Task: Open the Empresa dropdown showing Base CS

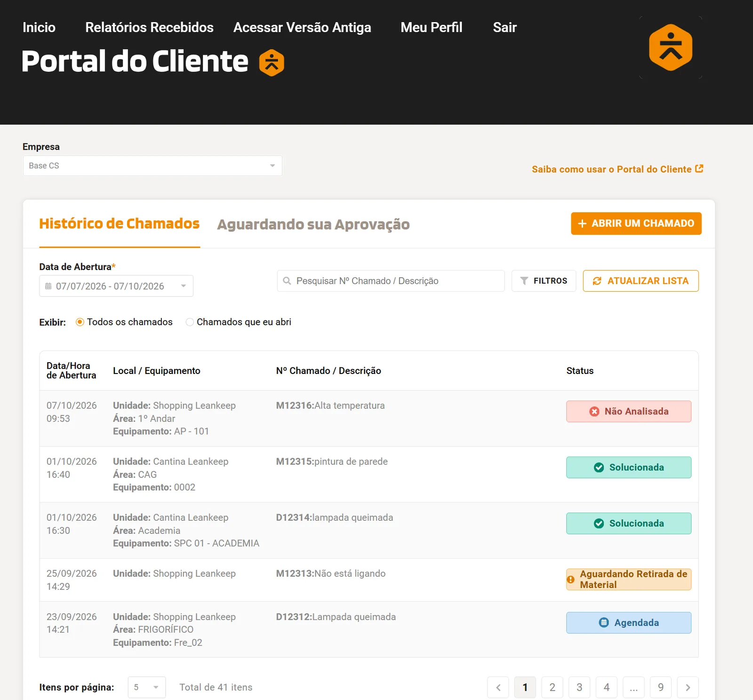Action: point(152,166)
